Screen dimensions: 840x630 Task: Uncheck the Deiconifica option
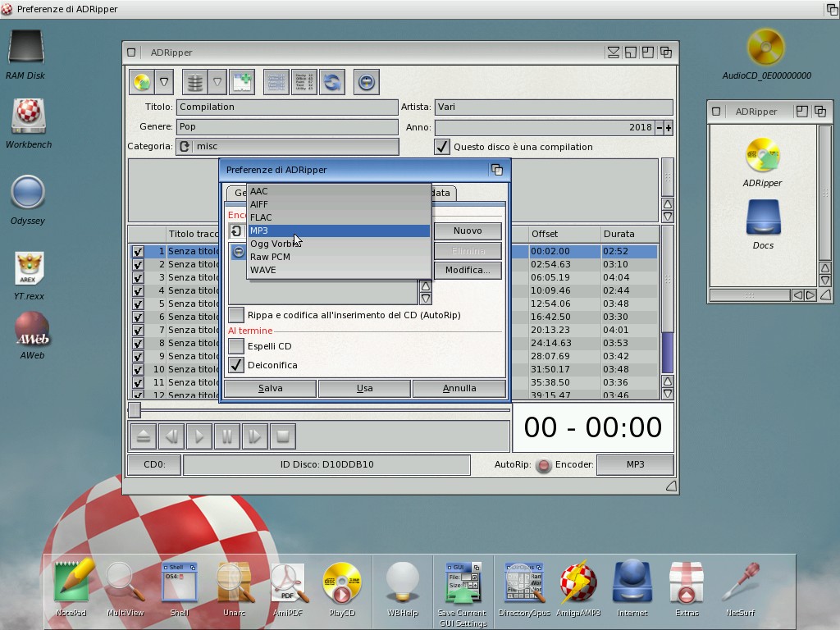[236, 365]
